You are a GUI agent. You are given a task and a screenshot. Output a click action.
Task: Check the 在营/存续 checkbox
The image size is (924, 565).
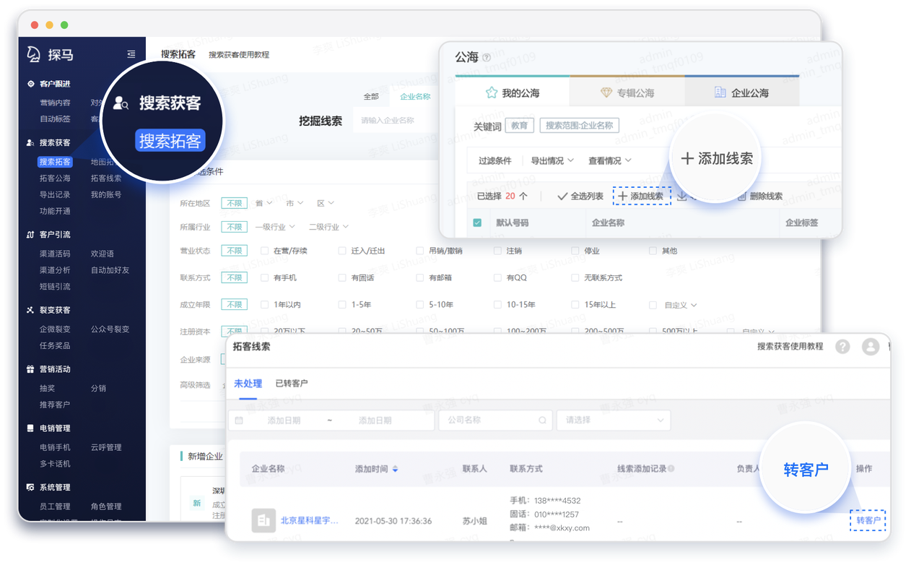click(264, 251)
